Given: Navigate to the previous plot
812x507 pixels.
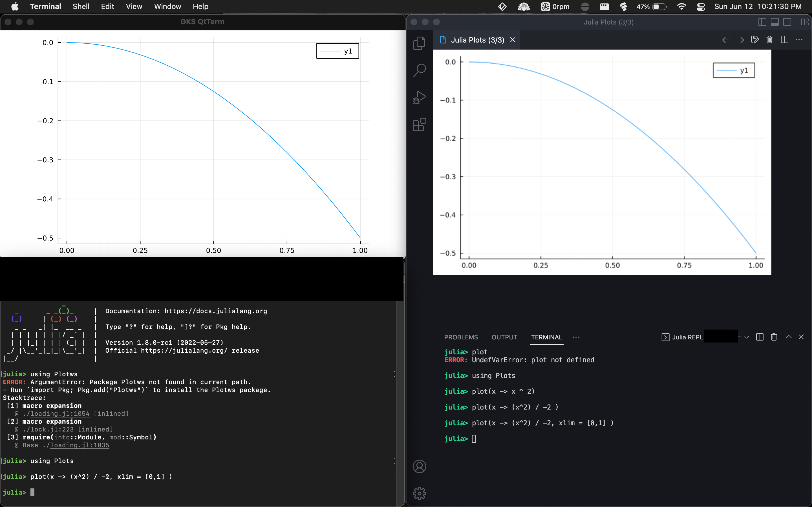Looking at the screenshot, I should click(725, 39).
